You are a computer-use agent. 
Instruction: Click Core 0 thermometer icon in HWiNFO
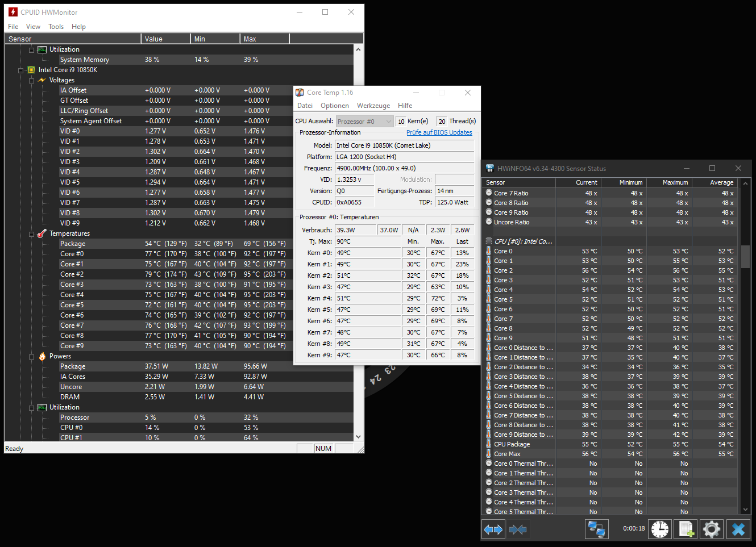pyautogui.click(x=489, y=251)
